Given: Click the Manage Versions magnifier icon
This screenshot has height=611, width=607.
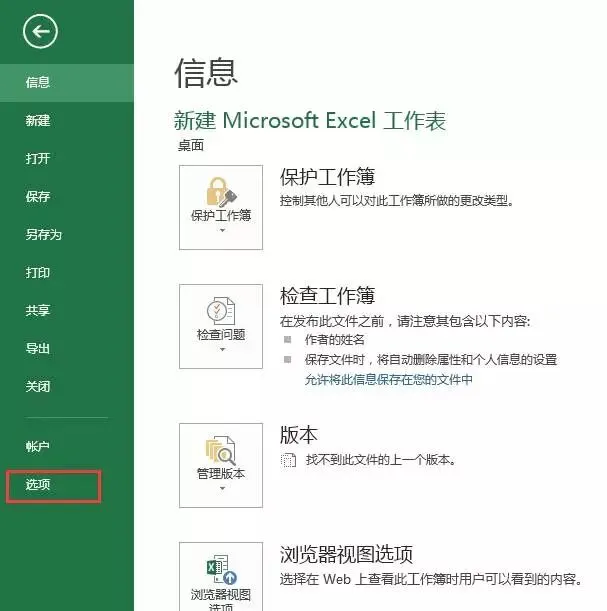Looking at the screenshot, I should 221,450.
